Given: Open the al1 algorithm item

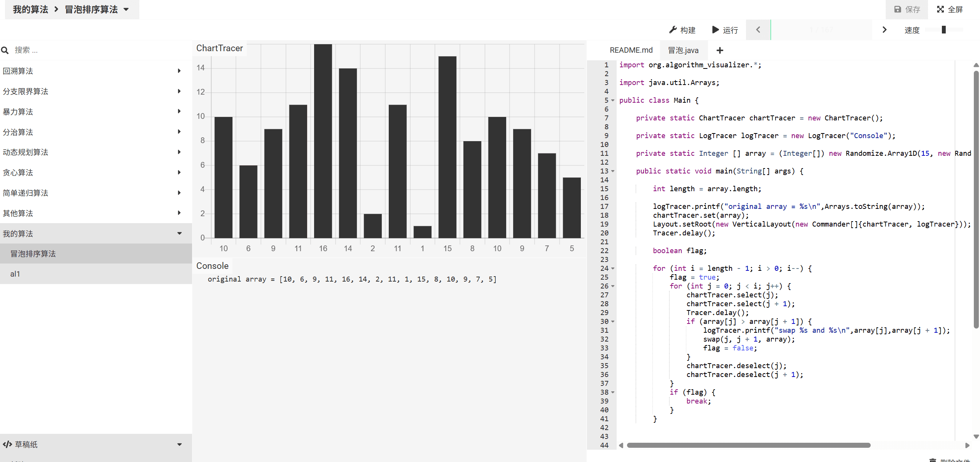Looking at the screenshot, I should [x=15, y=274].
